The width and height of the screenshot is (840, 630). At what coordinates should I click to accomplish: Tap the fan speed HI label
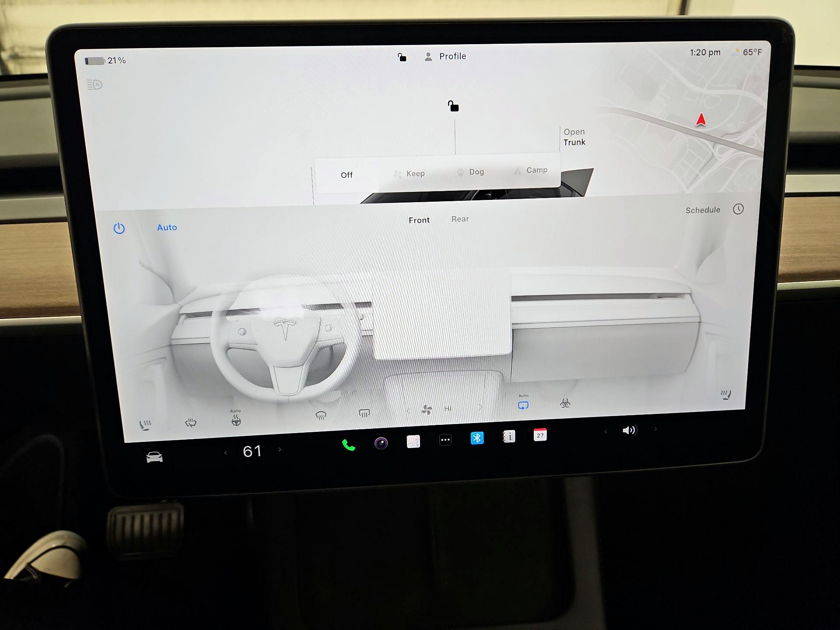pos(448,409)
